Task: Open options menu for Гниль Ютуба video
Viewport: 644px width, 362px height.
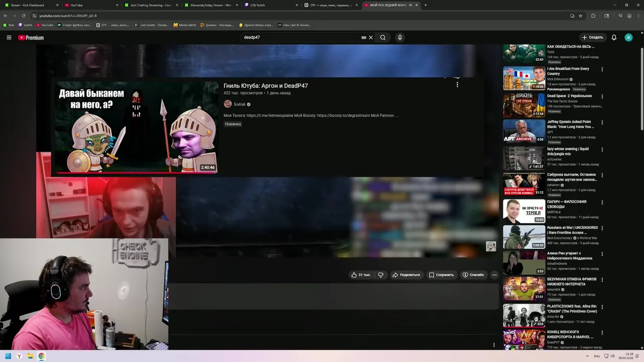Action: pyautogui.click(x=457, y=84)
